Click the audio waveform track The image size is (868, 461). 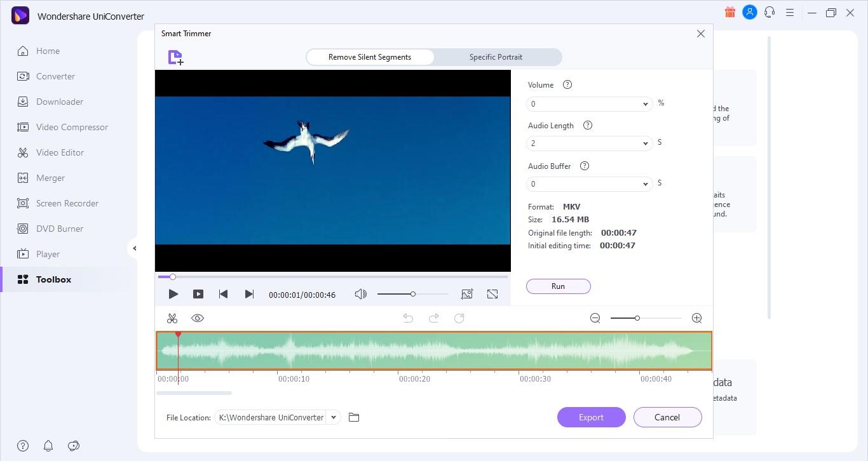pos(434,351)
